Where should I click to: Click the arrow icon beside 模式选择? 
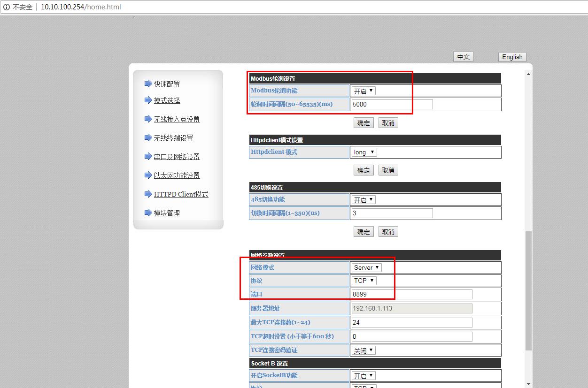tap(148, 100)
